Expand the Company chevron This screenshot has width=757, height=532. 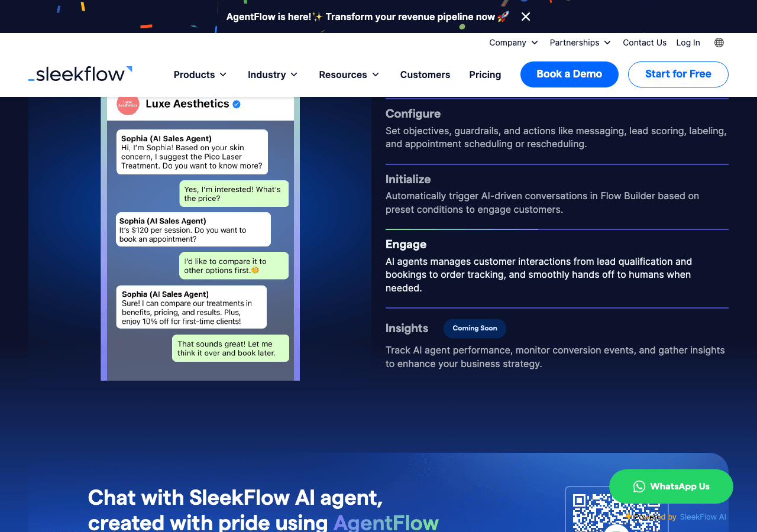pos(535,43)
